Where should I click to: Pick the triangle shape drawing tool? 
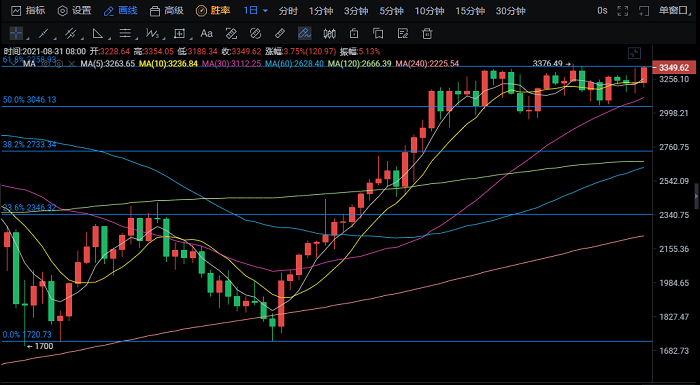click(x=97, y=33)
